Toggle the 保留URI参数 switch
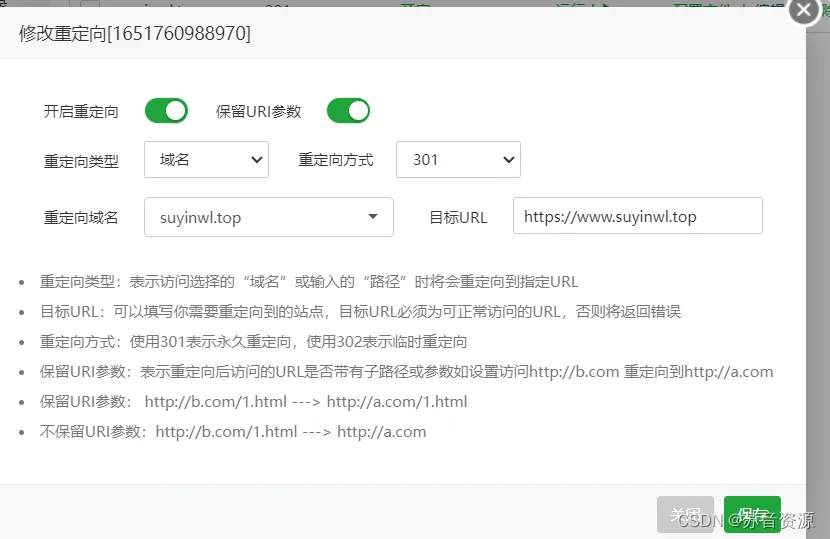 (x=348, y=111)
